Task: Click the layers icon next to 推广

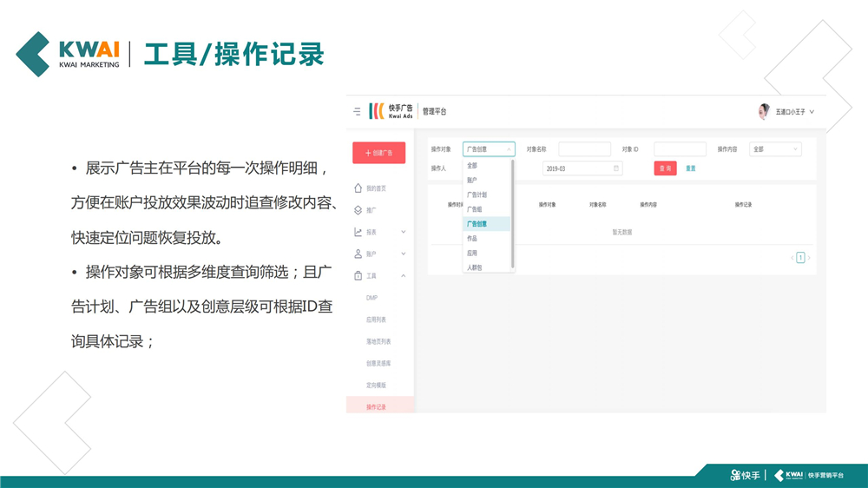Action: 358,210
